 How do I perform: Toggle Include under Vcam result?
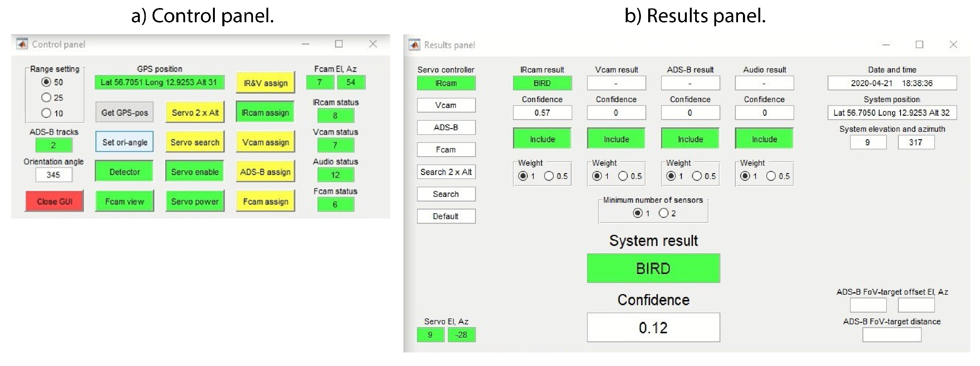[x=616, y=139]
